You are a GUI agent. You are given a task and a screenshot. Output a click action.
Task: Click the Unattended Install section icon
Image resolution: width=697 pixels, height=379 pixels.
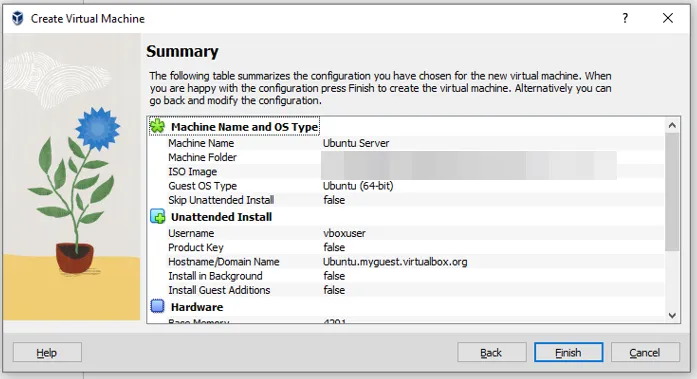pos(157,216)
